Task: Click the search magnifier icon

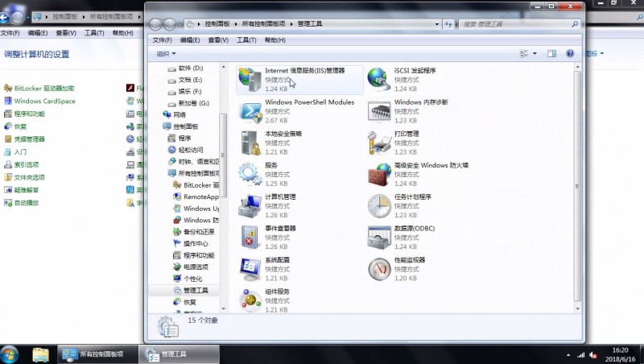Action: pos(575,24)
